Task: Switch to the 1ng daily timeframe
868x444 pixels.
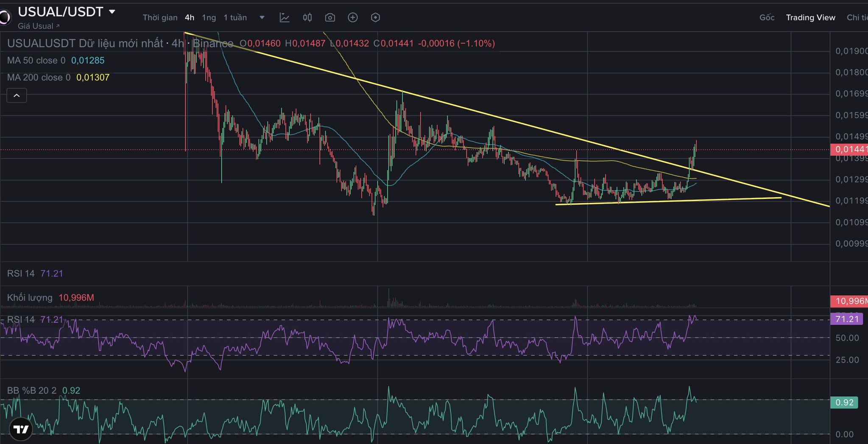Action: tap(209, 17)
